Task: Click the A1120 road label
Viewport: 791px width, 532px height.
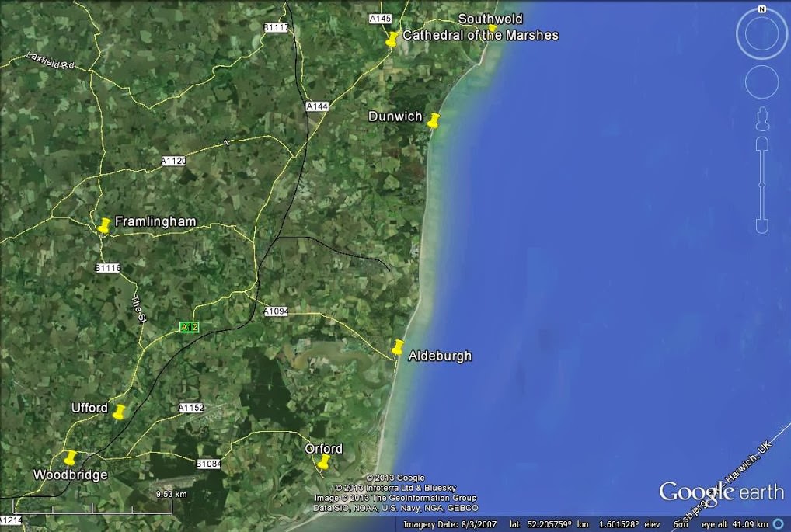Action: tap(173, 161)
